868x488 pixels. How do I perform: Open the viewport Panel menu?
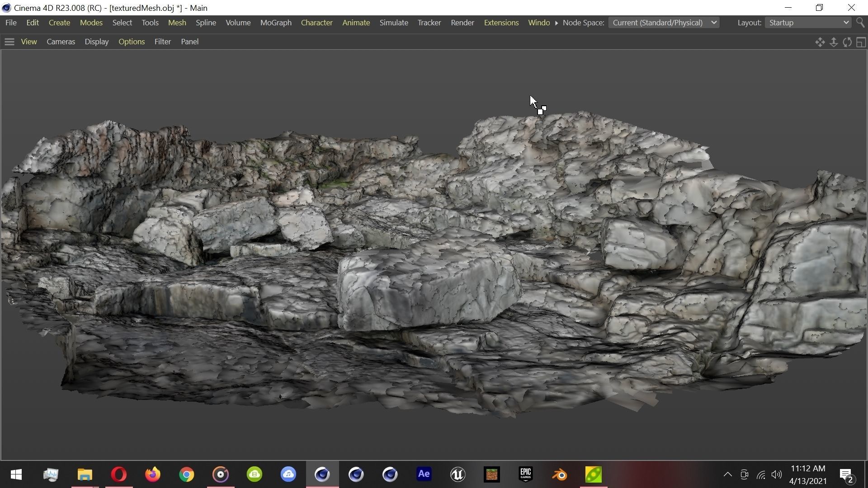point(190,42)
